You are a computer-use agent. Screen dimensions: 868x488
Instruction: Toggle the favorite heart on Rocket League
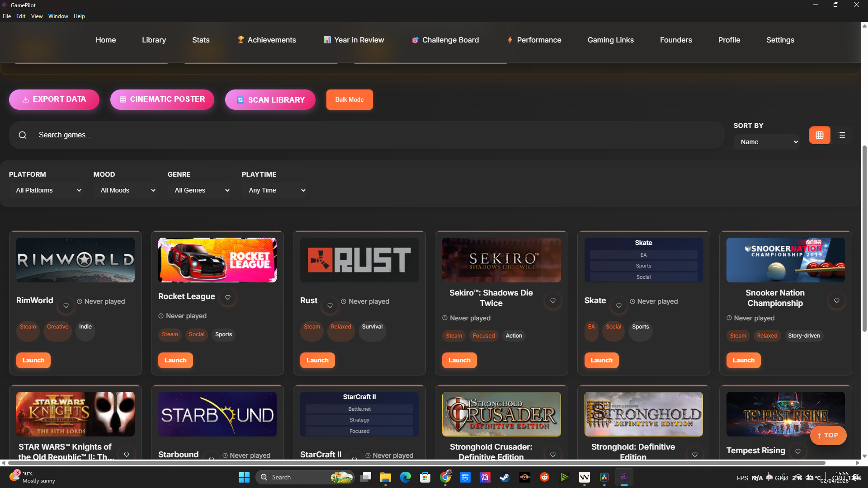click(x=228, y=297)
